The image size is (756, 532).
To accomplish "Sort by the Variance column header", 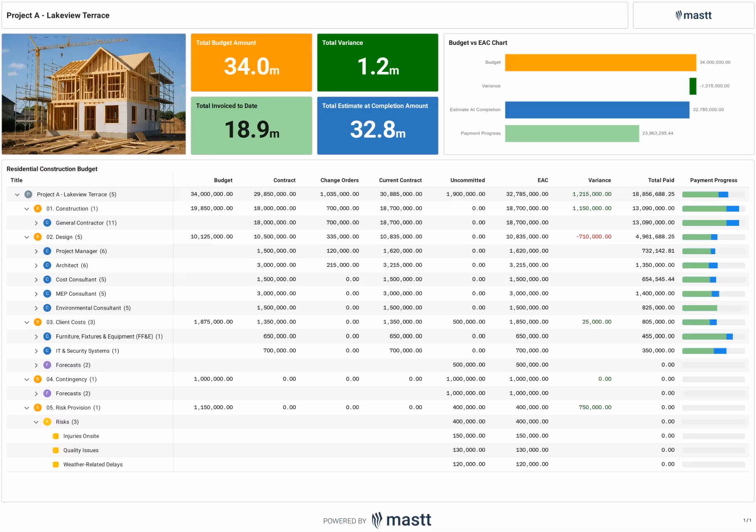I will pyautogui.click(x=599, y=180).
